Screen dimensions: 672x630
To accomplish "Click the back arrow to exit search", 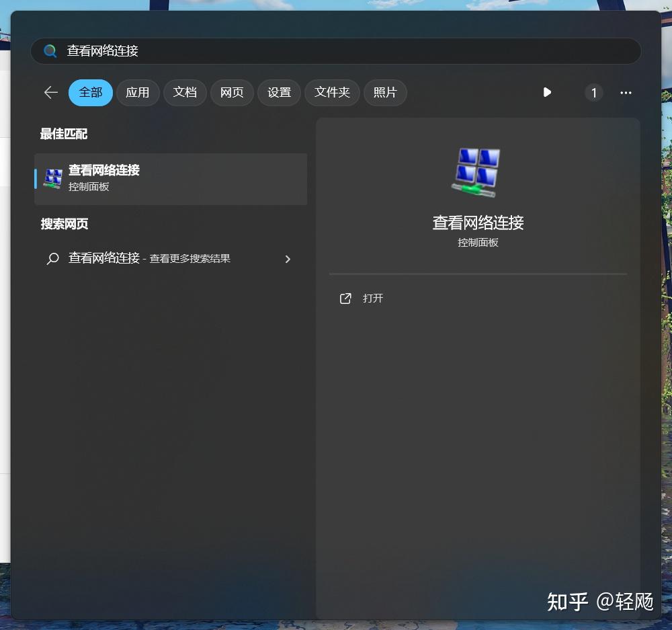I will [x=50, y=93].
